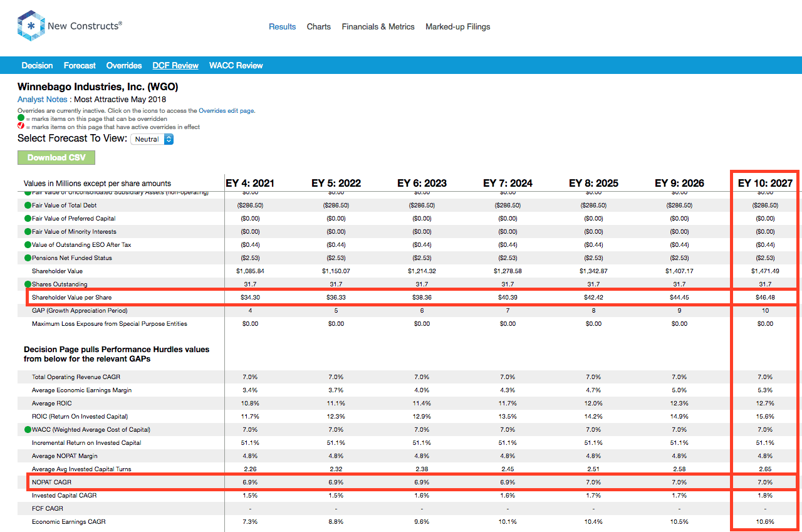Switch to the WACC Review subtab
The width and height of the screenshot is (802, 532).
point(236,65)
